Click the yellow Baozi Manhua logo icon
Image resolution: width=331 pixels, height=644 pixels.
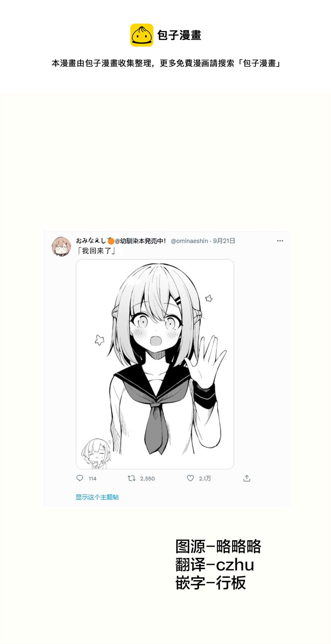tap(142, 35)
